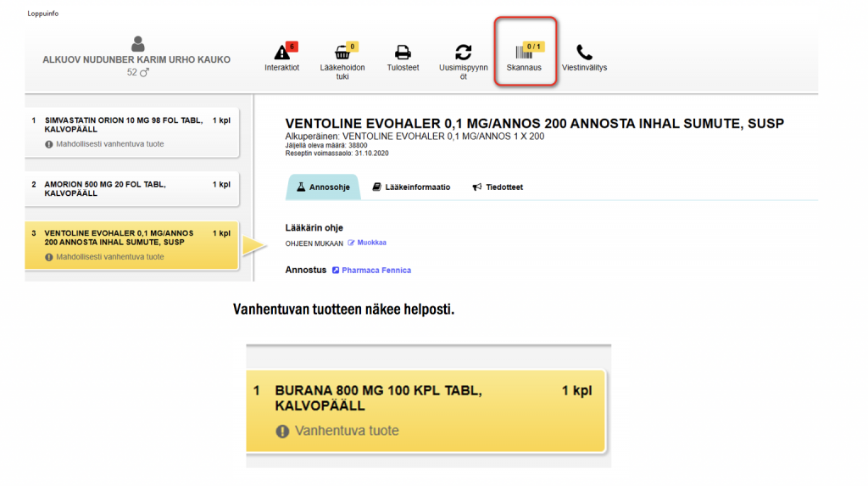The width and height of the screenshot is (868, 486).
Task: Click the Lääkeinformaatio book icon
Action: pos(376,187)
